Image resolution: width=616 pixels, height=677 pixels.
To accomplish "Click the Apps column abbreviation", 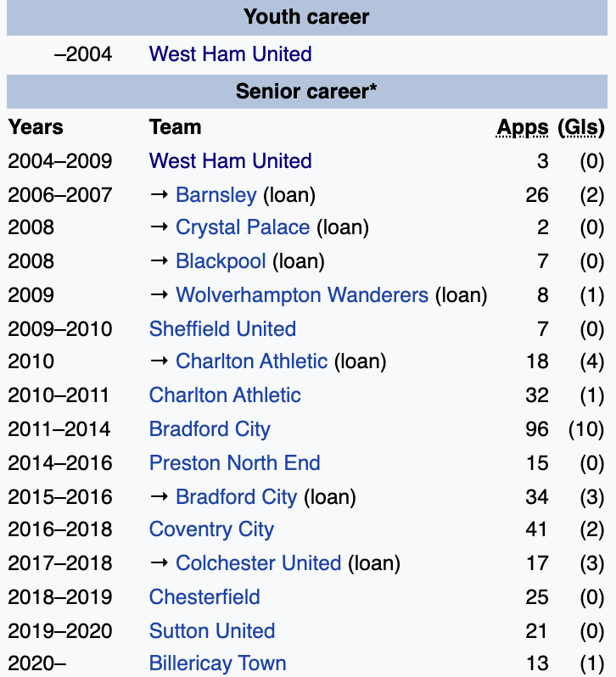I will point(523,128).
